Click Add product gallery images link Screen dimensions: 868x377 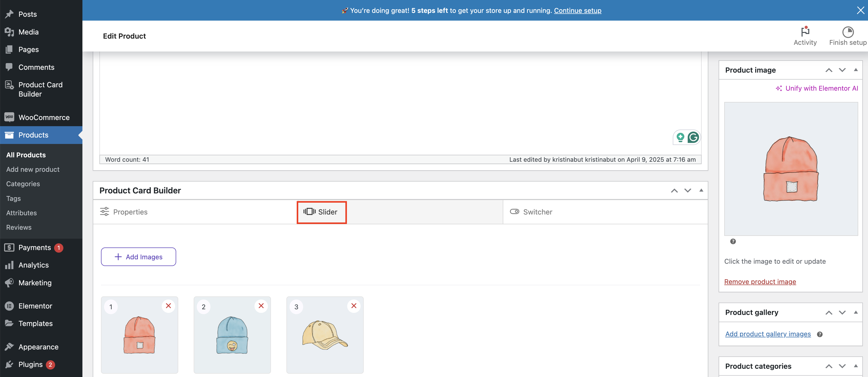pyautogui.click(x=768, y=334)
